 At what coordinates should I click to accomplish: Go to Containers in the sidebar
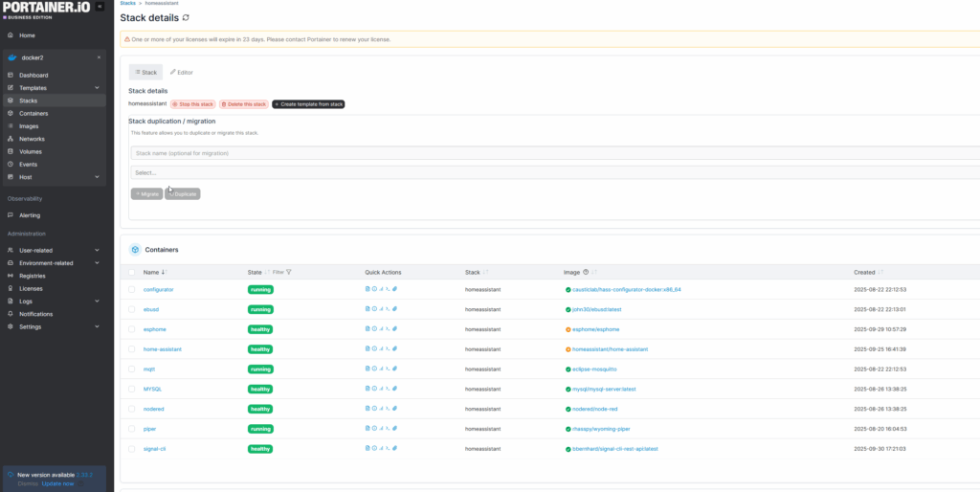point(33,113)
